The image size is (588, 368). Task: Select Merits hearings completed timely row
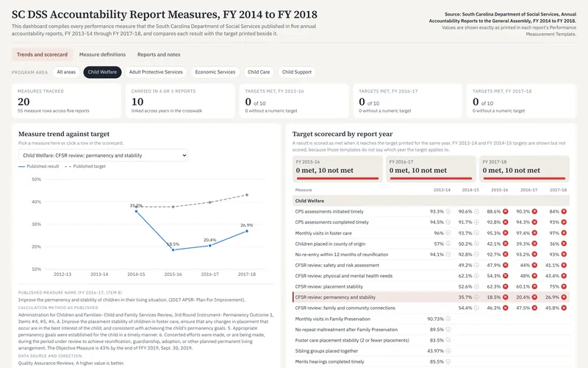(431, 361)
